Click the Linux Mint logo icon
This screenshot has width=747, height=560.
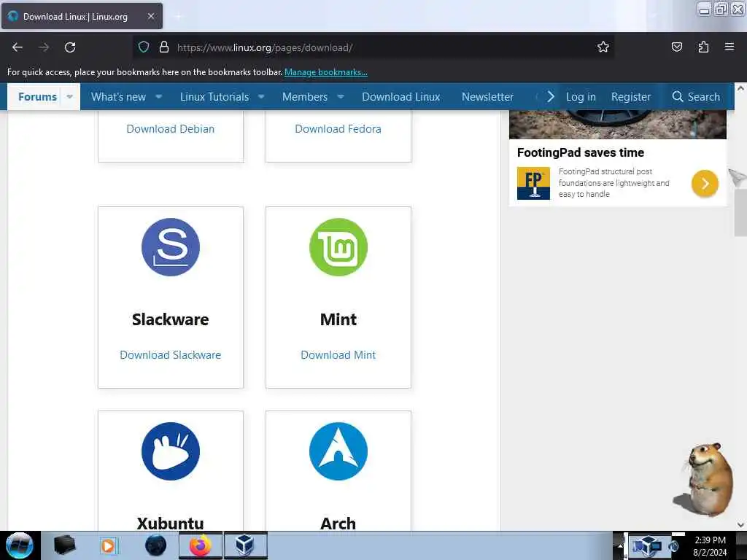pyautogui.click(x=338, y=247)
